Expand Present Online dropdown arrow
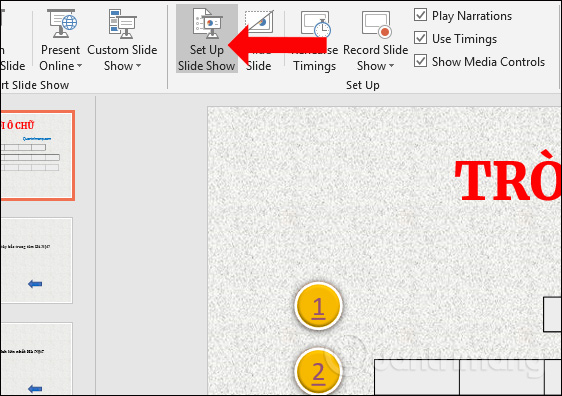Screen dimensions: 562x396 click(80, 66)
